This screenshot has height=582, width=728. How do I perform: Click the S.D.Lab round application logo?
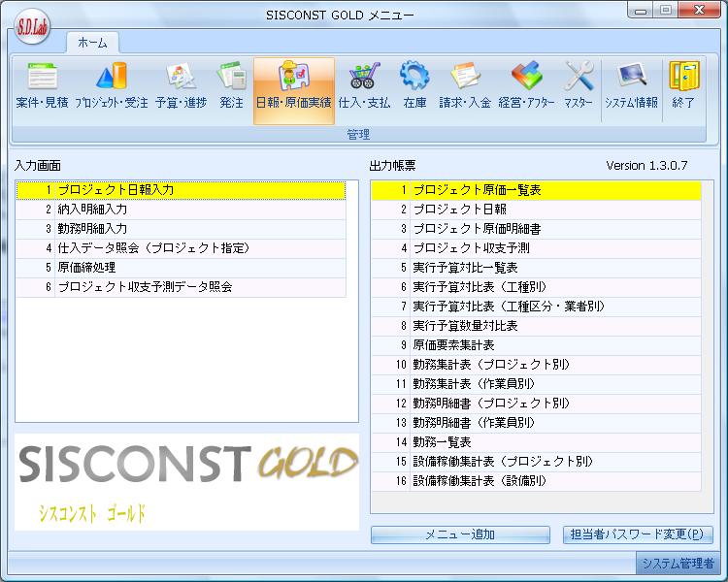click(32, 28)
